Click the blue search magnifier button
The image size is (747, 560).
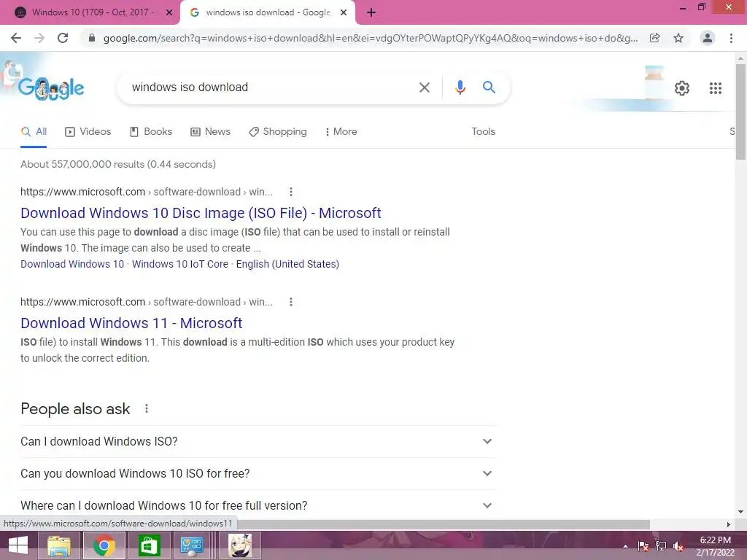[489, 87]
